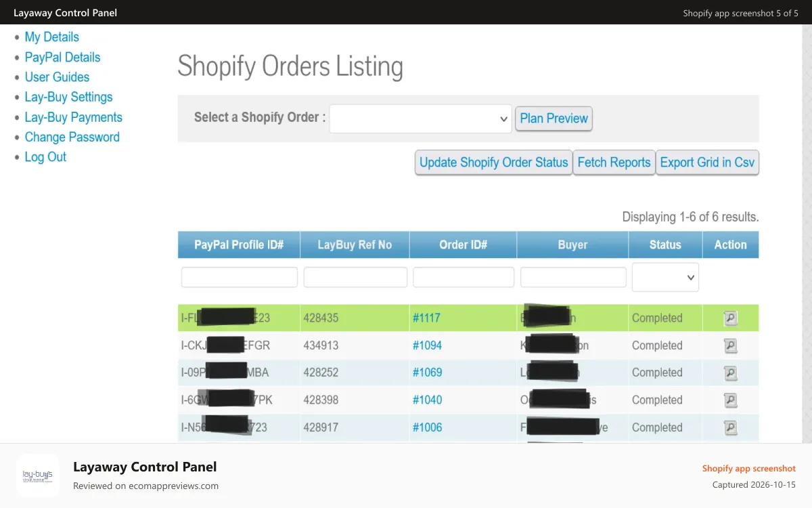
Task: Open order link #1094
Action: click(x=427, y=345)
